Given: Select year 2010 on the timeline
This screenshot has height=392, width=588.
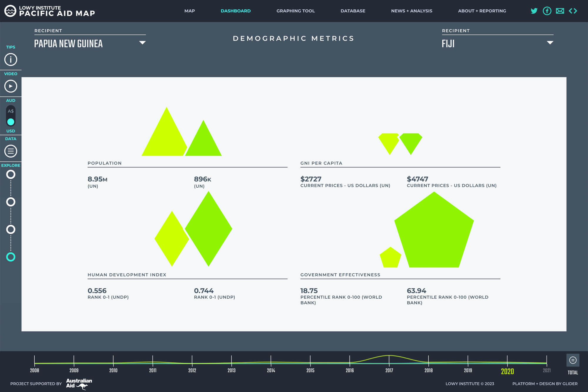Looking at the screenshot, I should pos(113,370).
